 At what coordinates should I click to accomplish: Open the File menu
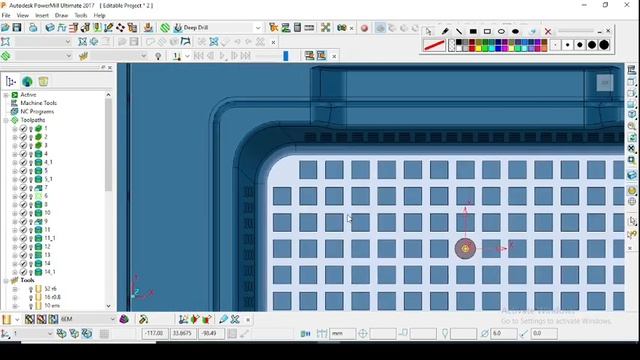tap(6, 16)
